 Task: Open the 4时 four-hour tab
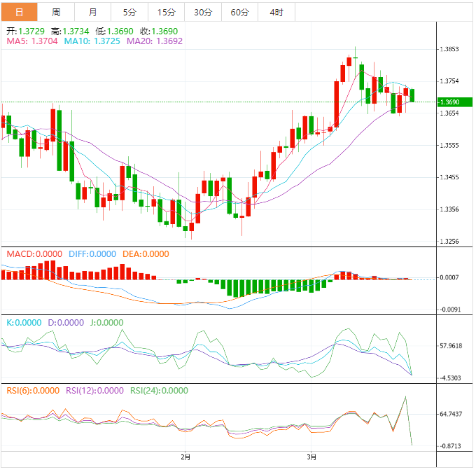click(276, 12)
